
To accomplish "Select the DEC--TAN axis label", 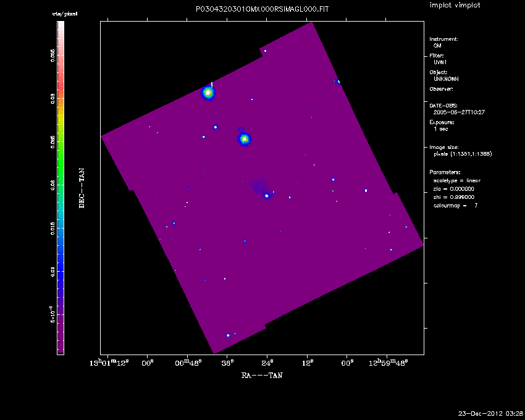I will point(82,188).
